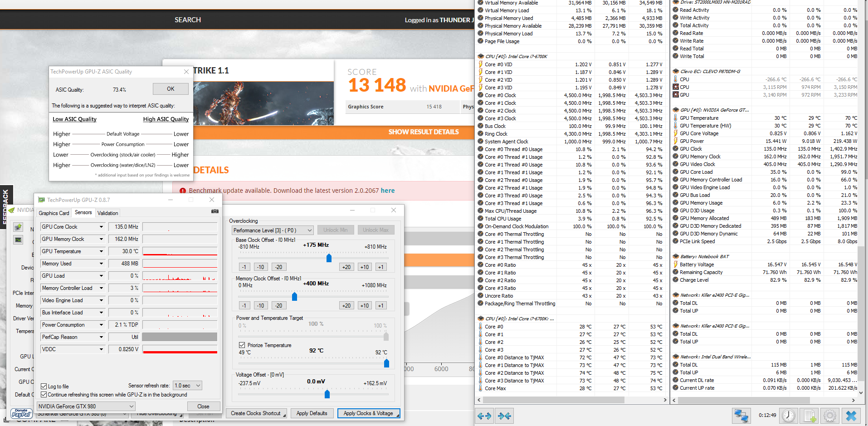868x426 pixels.
Task: Follow the 'here' benchmark update link
Action: 388,191
